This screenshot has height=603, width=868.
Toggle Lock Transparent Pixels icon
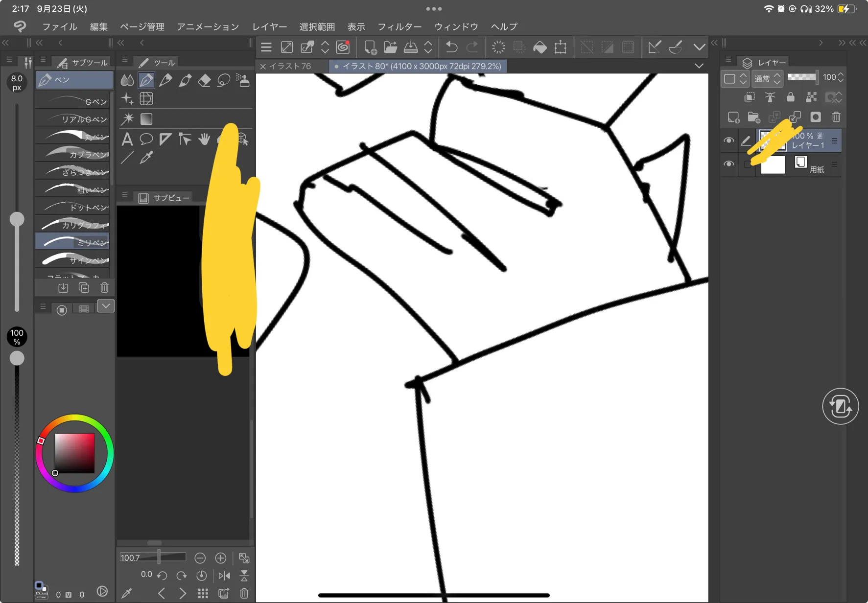(x=811, y=97)
